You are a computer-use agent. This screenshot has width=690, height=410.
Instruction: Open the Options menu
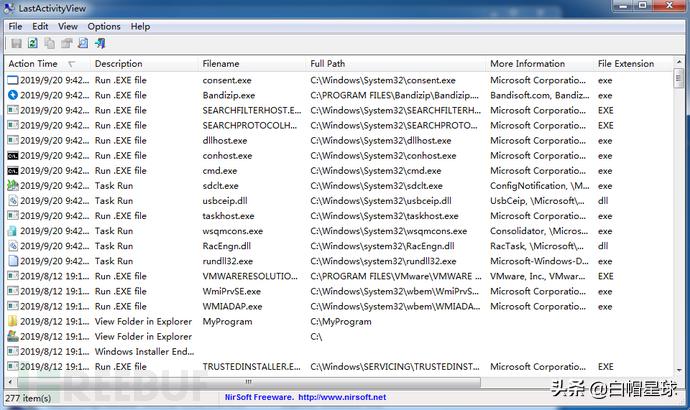click(104, 26)
